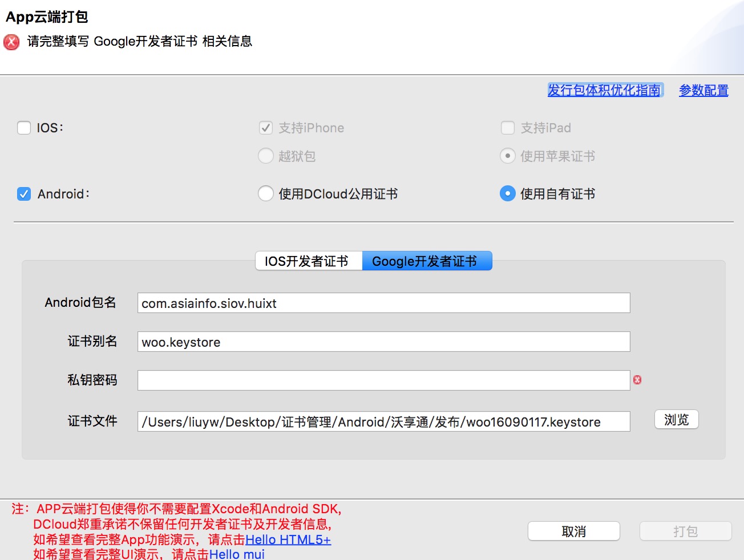This screenshot has height=560, width=744.
Task: Select the 使用苹果证书 radio option
Action: pyautogui.click(x=508, y=156)
